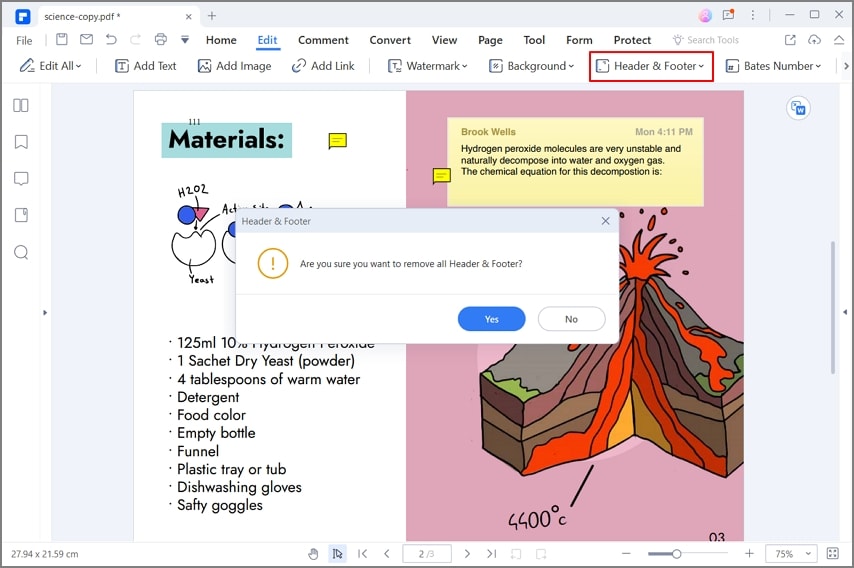Open a new tab with plus button

click(212, 16)
